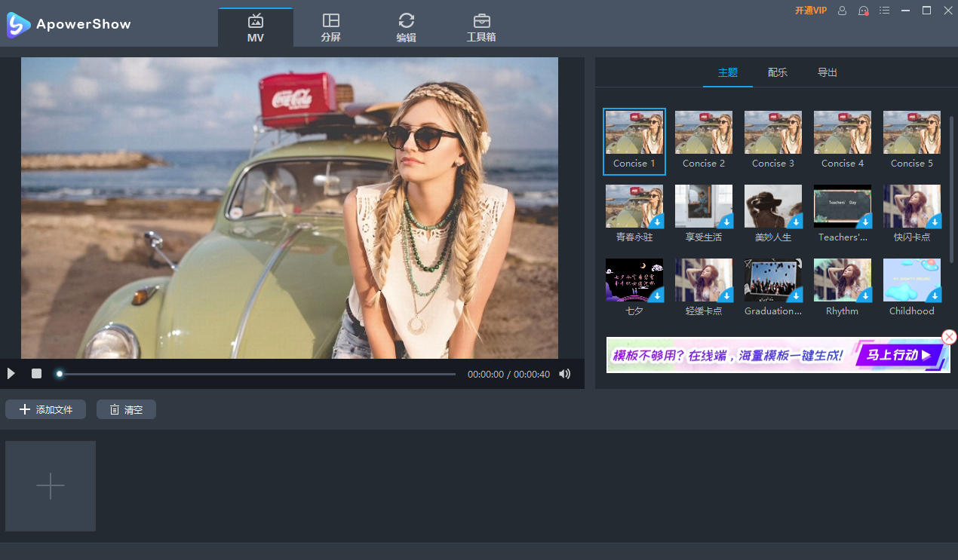This screenshot has height=560, width=958.
Task: Click the empty plus tile to add media
Action: pos(51,486)
